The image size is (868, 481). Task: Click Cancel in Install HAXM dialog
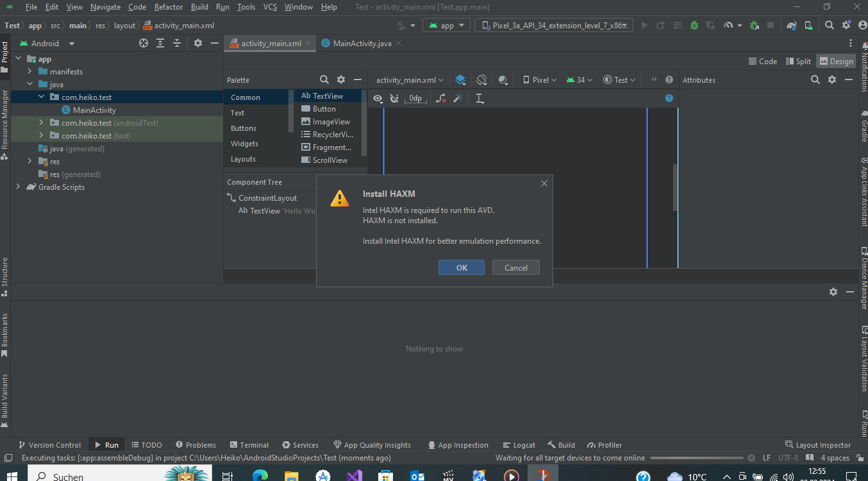pos(515,267)
